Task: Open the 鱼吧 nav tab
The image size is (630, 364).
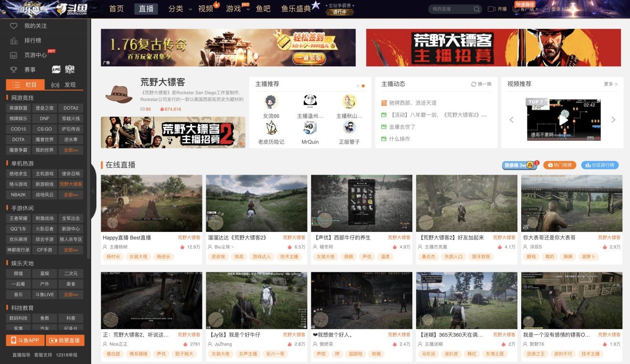Action: 263,9
